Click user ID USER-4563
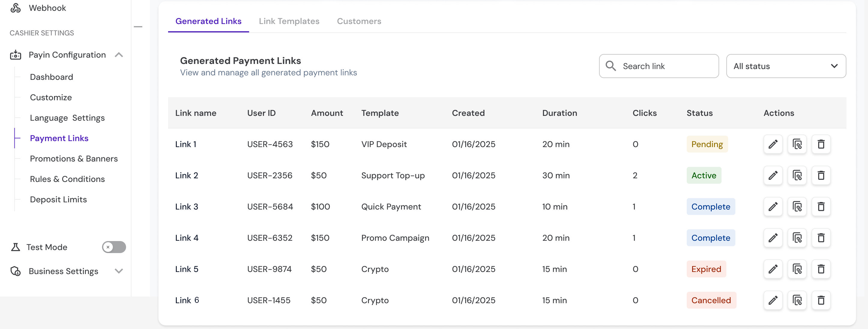The width and height of the screenshot is (868, 329). tap(270, 144)
